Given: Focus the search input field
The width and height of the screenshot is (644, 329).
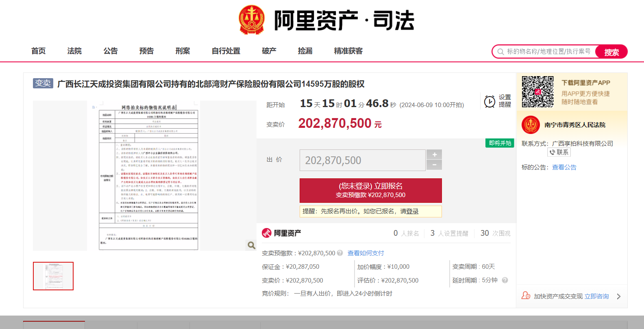Looking at the screenshot, I should [x=548, y=52].
